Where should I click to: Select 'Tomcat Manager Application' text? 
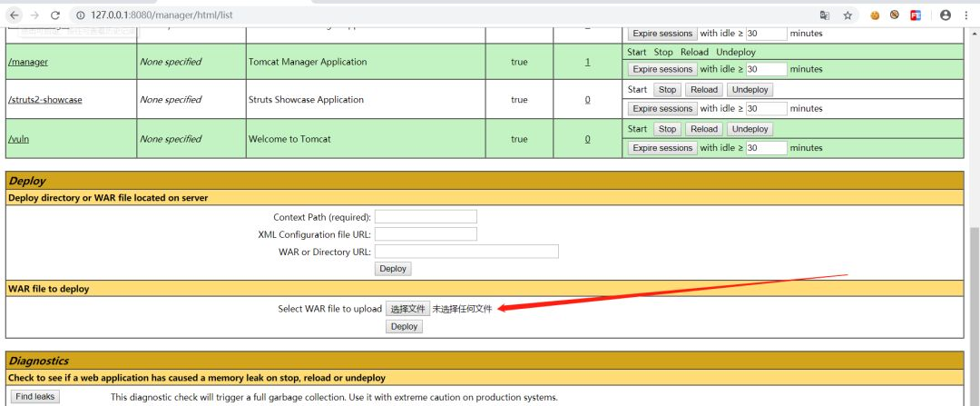(308, 62)
